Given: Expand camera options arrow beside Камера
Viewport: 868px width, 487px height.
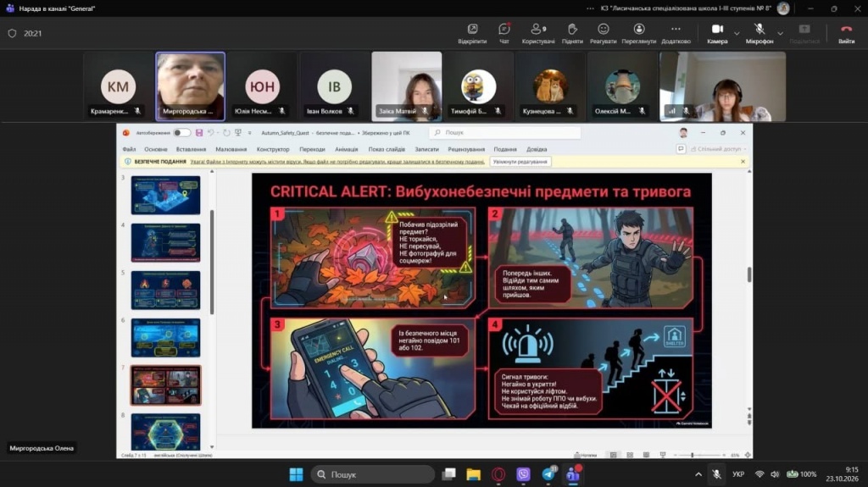Looking at the screenshot, I should [737, 34].
